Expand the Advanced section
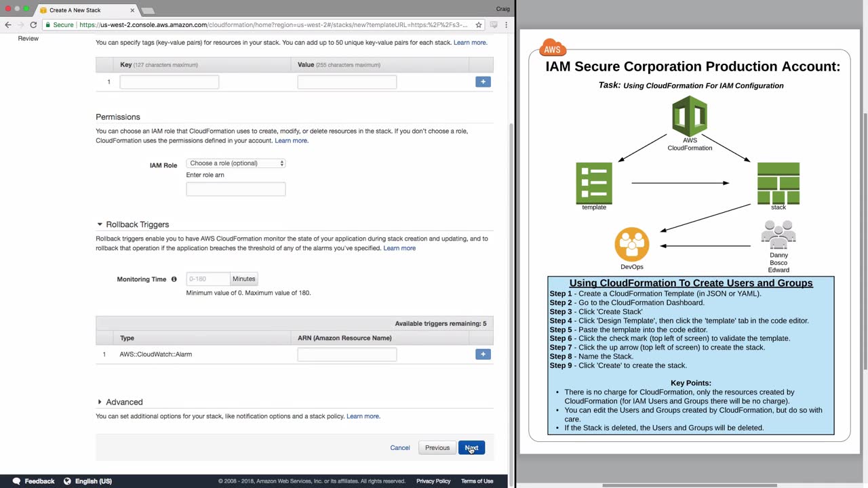868x488 pixels. pos(100,402)
